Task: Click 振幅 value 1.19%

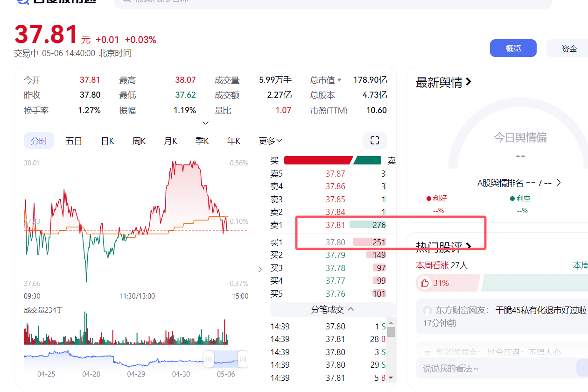Action: click(x=184, y=110)
